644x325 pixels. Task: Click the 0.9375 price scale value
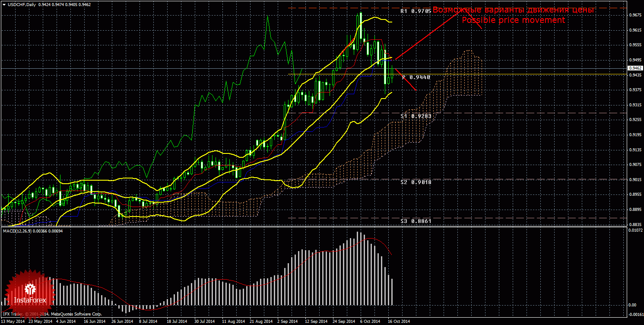[635, 90]
